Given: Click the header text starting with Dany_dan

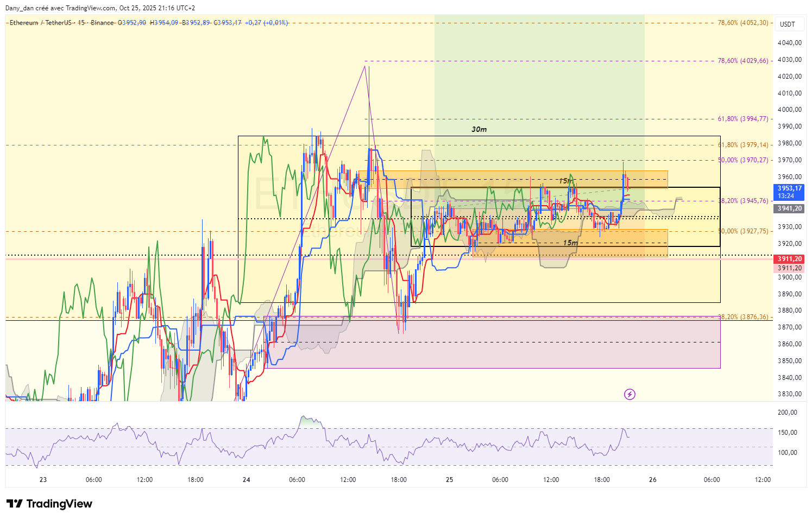Looking at the screenshot, I should (100, 8).
